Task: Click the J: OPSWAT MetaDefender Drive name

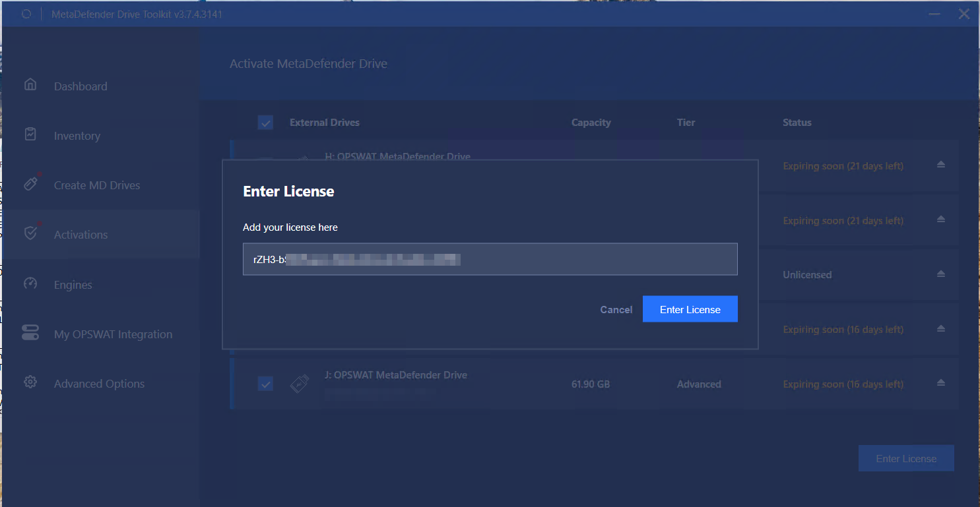Action: click(x=395, y=374)
